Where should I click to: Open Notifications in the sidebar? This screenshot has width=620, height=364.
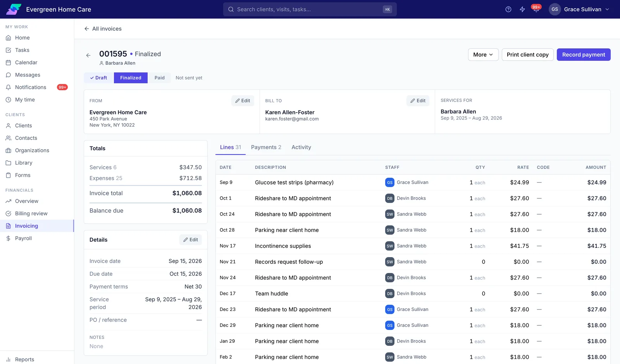tap(37, 87)
